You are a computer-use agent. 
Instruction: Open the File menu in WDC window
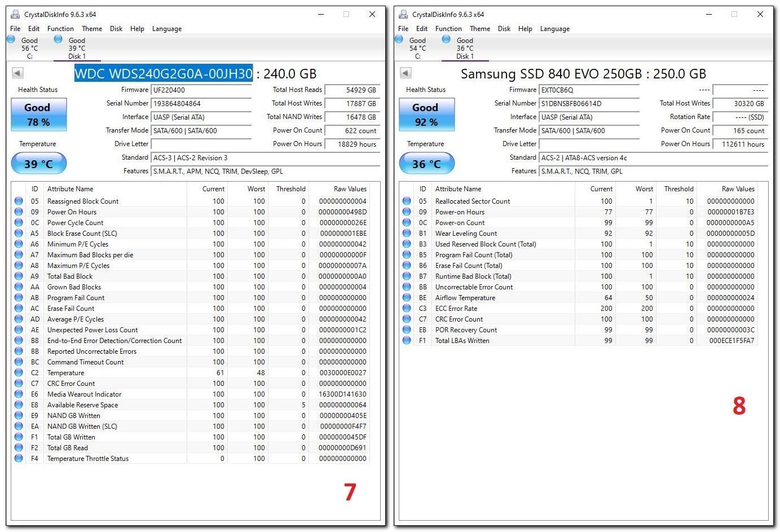[15, 29]
